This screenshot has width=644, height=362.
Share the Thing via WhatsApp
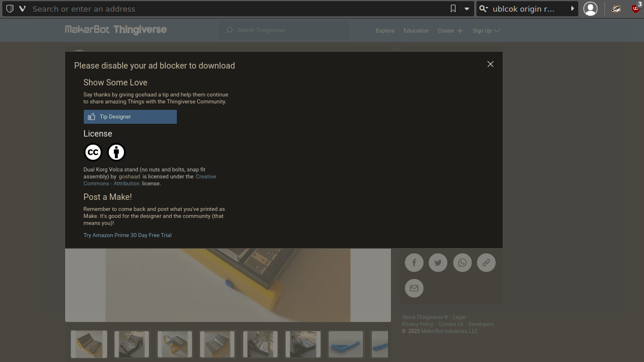click(x=462, y=263)
